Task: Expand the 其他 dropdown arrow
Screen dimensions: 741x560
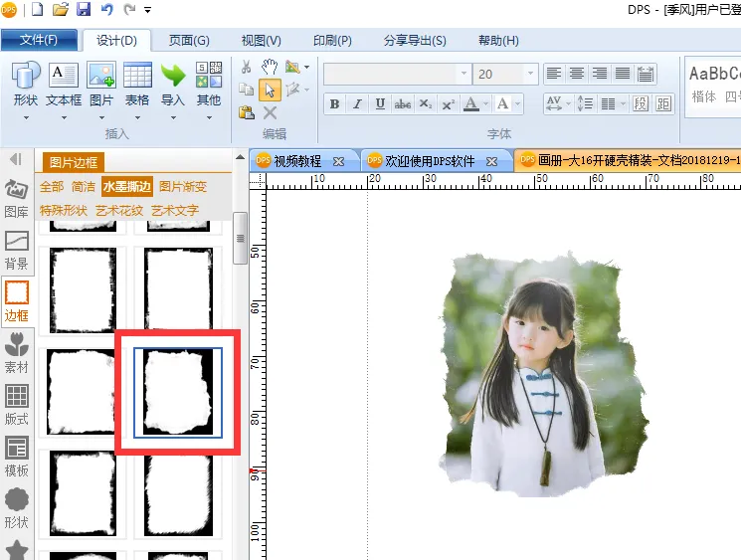Action: [x=209, y=117]
